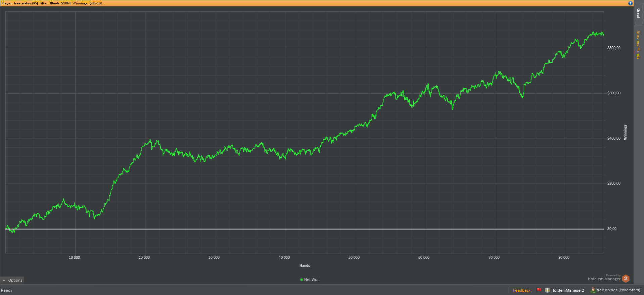The width and height of the screenshot is (644, 295).
Task: Click the HoldemManager2 database name in status bar
Action: coord(567,290)
